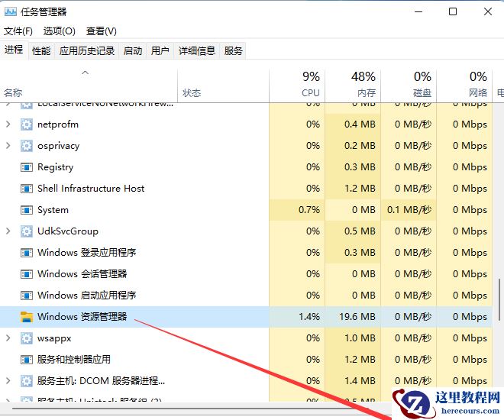
Task: Select the Registry process name
Action: pos(55,167)
